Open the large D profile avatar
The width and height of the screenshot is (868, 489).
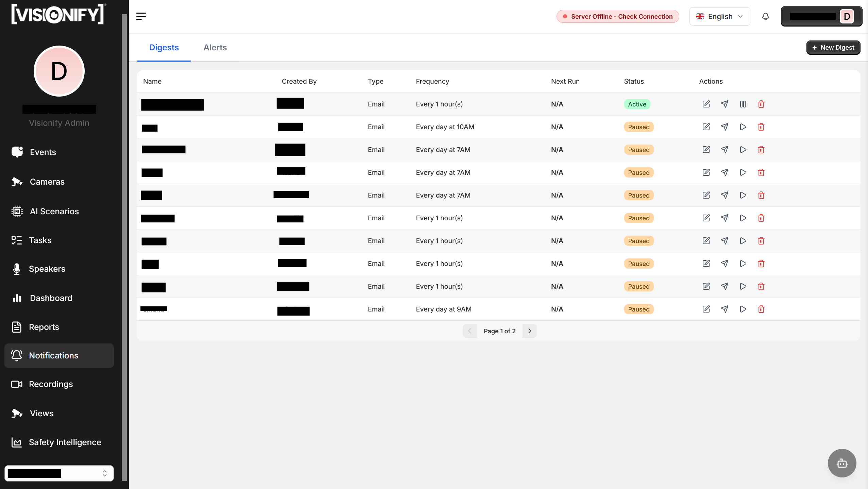(59, 71)
